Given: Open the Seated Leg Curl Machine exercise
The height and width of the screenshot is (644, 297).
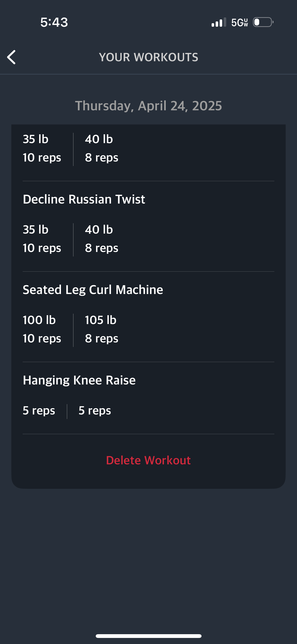Looking at the screenshot, I should [x=93, y=290].
